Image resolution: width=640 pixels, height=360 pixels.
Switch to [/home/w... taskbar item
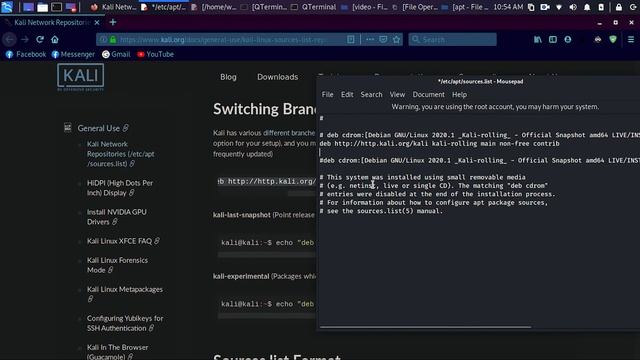[213, 7]
